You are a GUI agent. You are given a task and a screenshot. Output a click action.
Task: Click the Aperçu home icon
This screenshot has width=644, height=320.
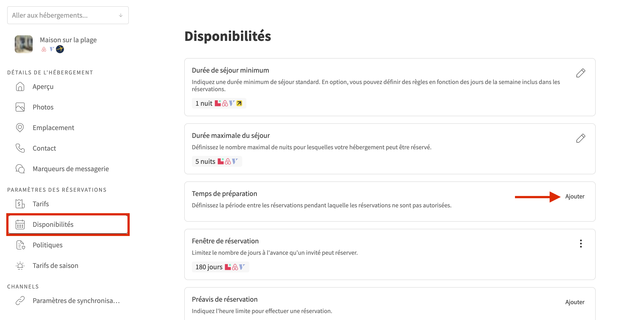point(20,87)
